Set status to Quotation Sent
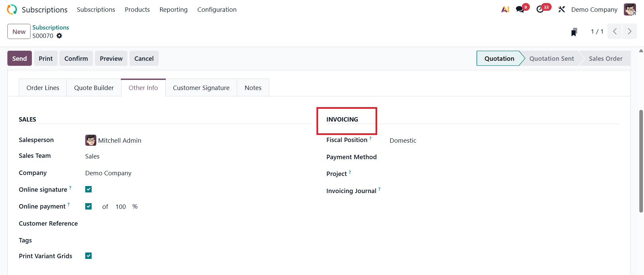Viewport: 644px width, 275px height. [551, 58]
